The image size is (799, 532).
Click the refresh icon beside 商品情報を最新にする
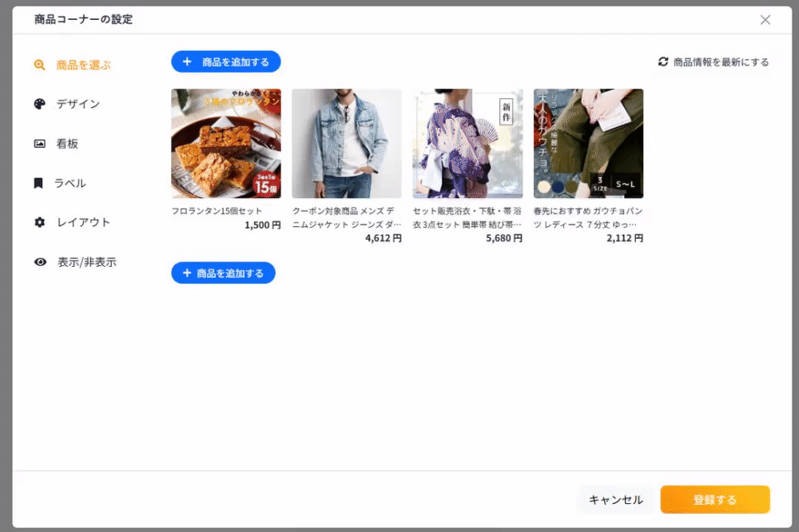[x=663, y=62]
